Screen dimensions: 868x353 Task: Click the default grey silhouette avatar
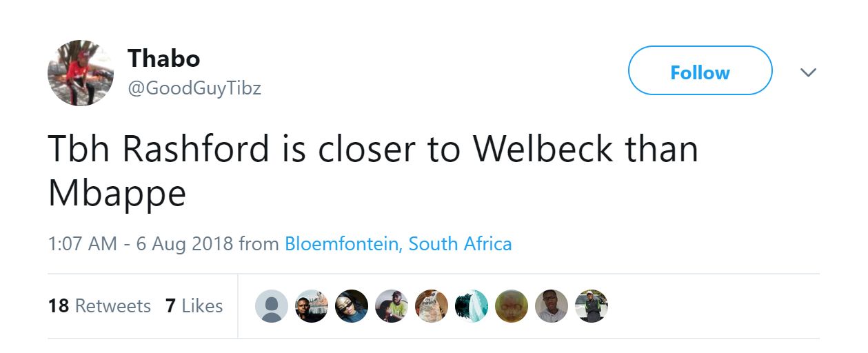coord(272,306)
